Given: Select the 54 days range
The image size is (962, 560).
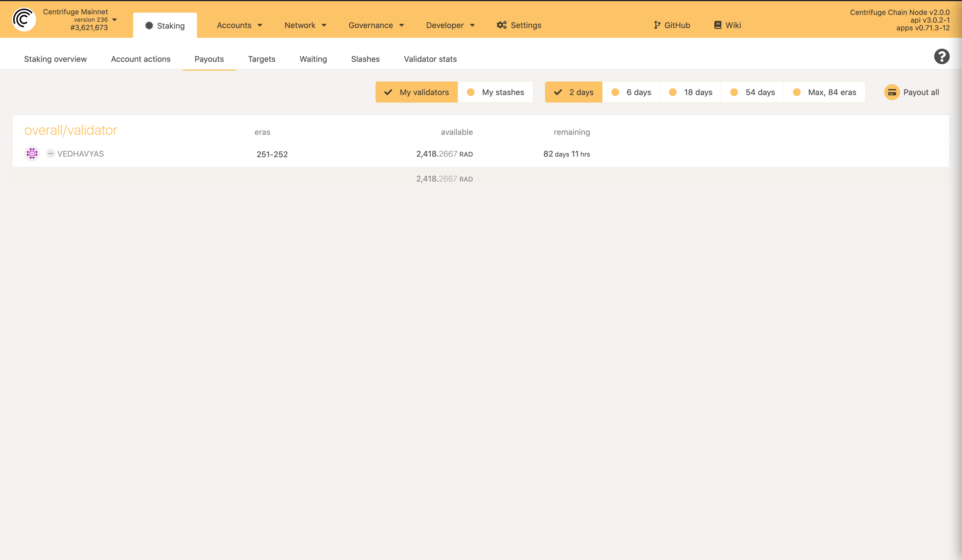Looking at the screenshot, I should pyautogui.click(x=752, y=92).
